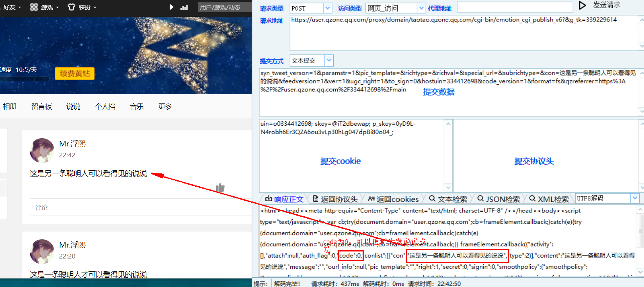Open the 装扮 menu with shirt icon
The image size is (644, 287).
coord(82,7)
